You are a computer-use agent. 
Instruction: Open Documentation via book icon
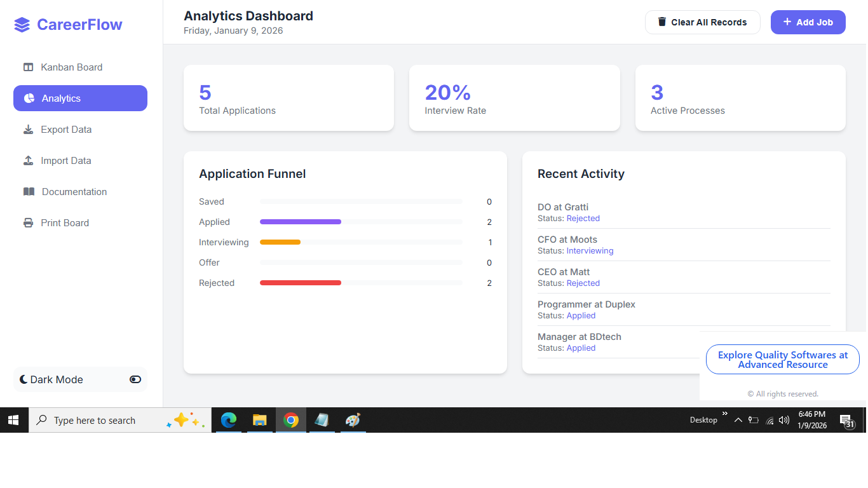tap(29, 192)
